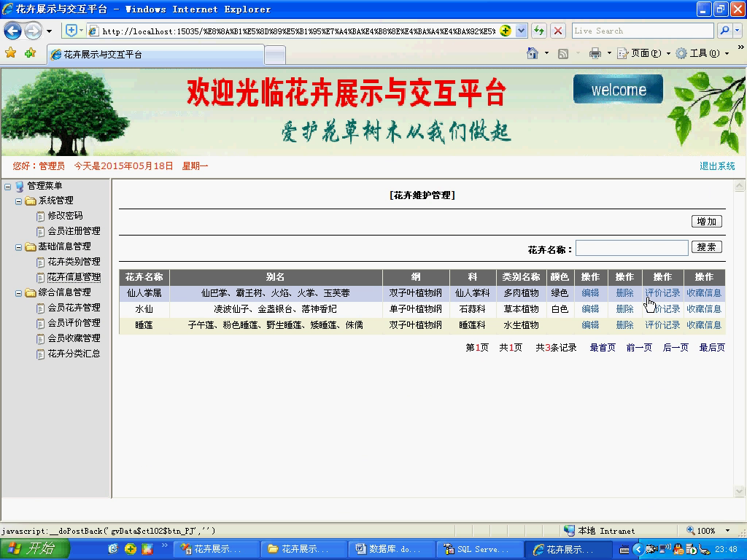Open the Favorites Center star icon
The image size is (747, 560).
[x=10, y=52]
